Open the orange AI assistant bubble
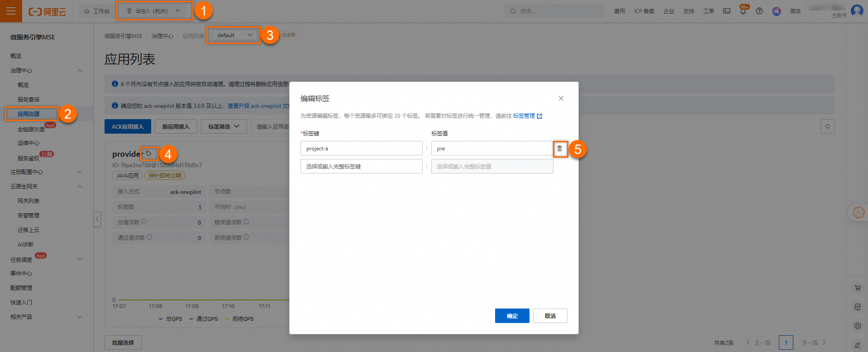868x352 pixels. pos(858,212)
